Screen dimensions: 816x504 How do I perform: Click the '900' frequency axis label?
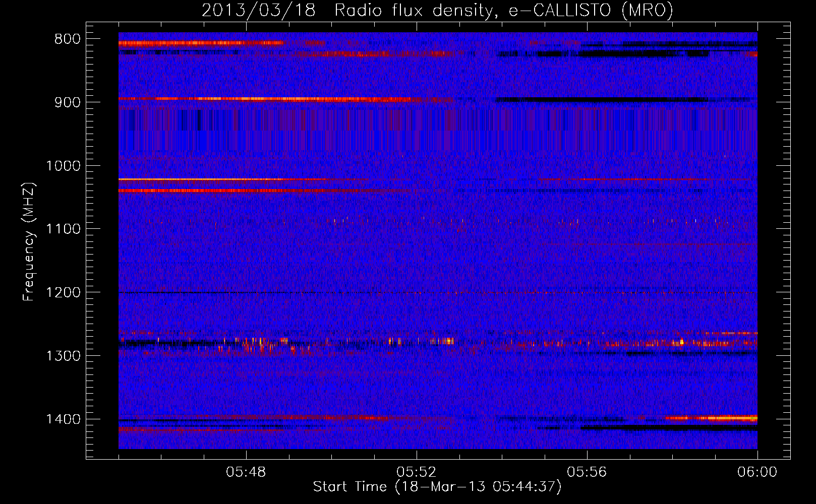coord(67,102)
